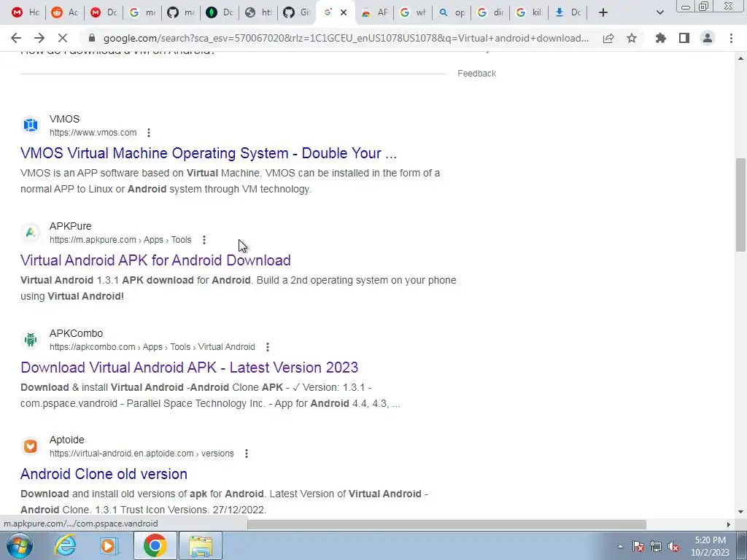Open the Chrome side panel

click(684, 38)
